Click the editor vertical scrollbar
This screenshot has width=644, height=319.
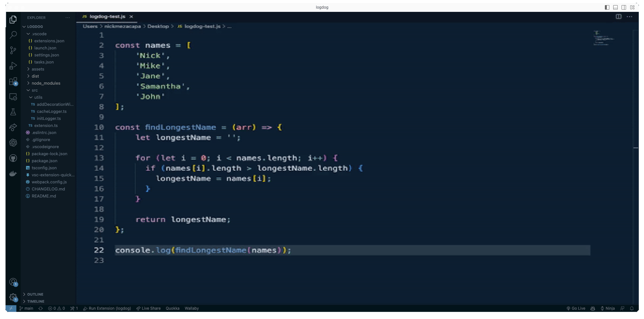tap(636, 167)
